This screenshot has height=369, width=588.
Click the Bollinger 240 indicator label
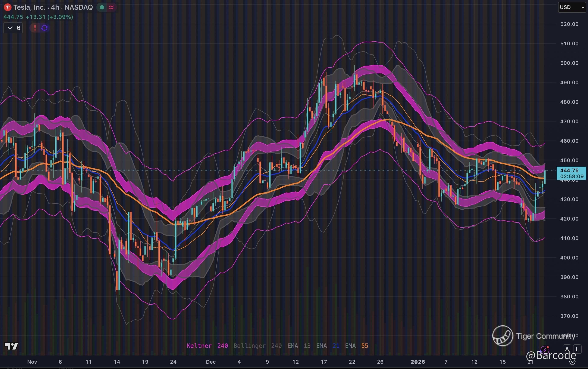[257, 345]
